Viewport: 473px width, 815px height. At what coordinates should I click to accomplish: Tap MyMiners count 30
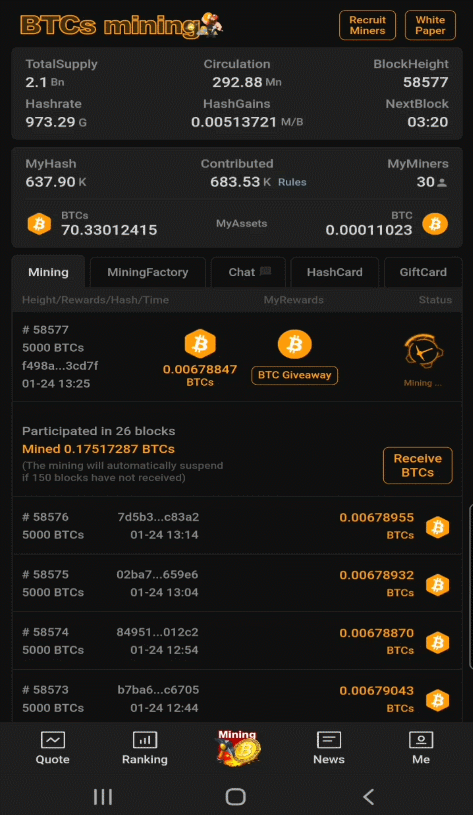425,182
